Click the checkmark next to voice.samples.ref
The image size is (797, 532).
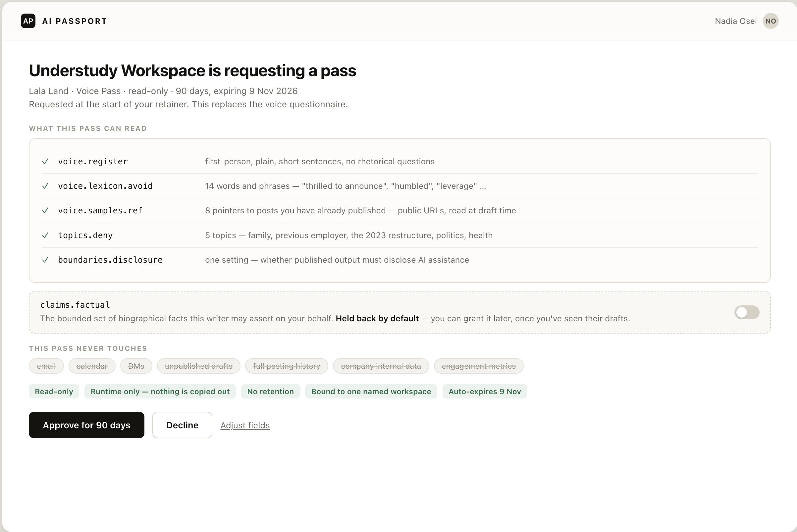click(x=45, y=210)
